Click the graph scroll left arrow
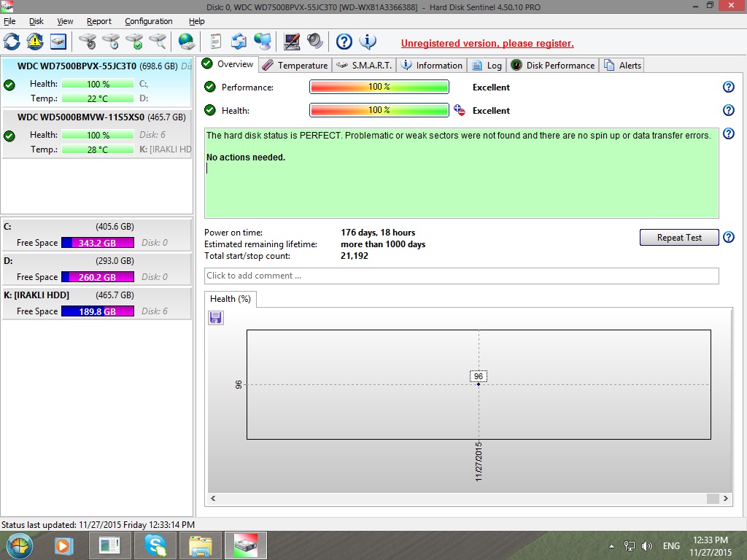The image size is (747, 560). (213, 499)
